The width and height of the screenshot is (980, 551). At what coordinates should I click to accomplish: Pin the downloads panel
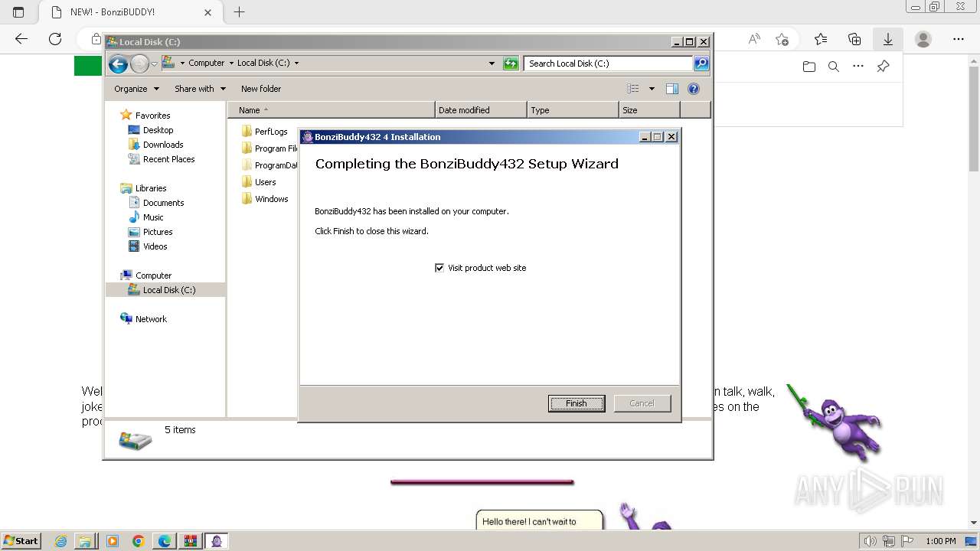pos(883,67)
